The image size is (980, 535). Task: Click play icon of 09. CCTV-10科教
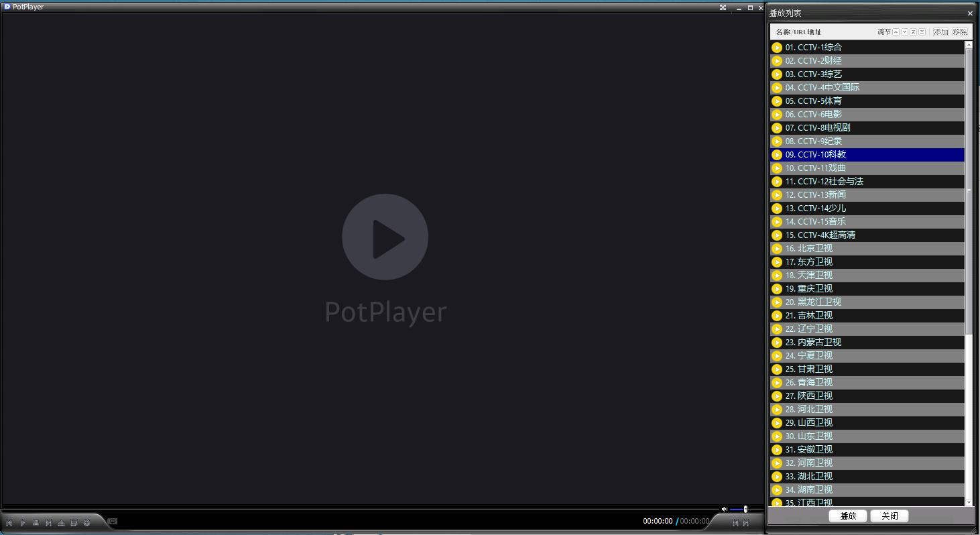point(777,155)
